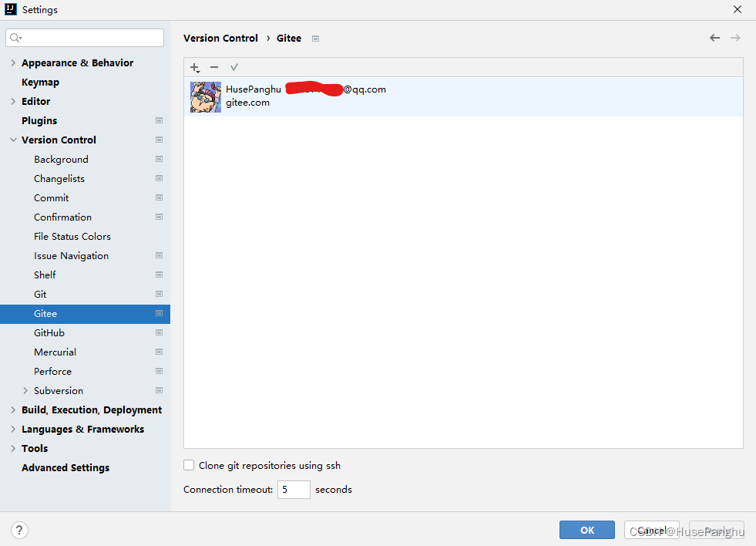Expand the Editor section
756x546 pixels.
[13, 101]
